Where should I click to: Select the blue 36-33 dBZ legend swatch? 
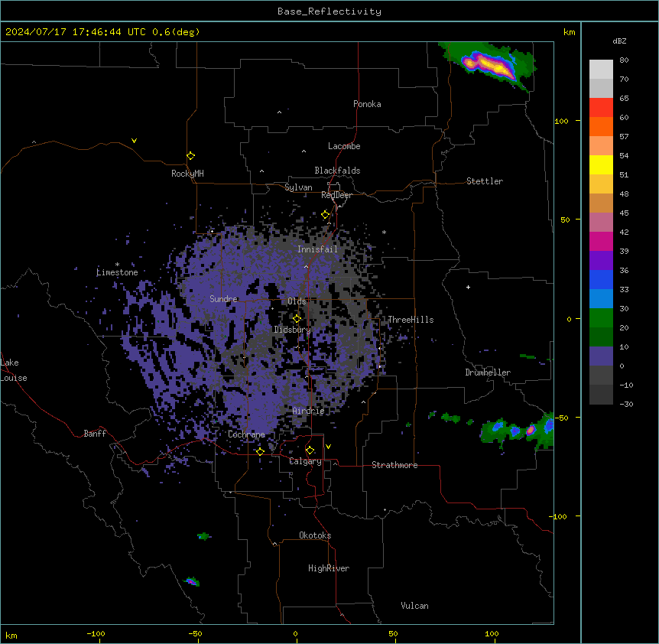601,279
